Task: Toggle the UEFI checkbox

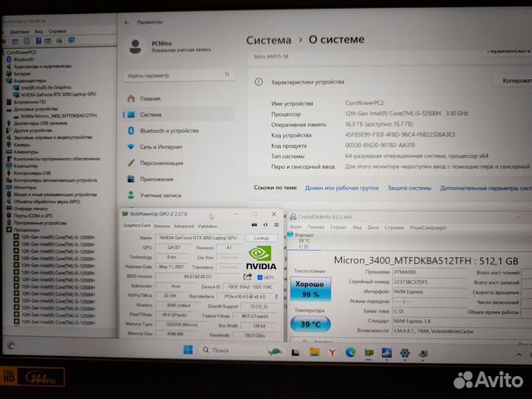Action: click(259, 277)
